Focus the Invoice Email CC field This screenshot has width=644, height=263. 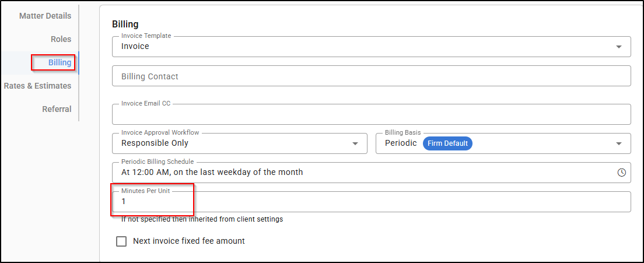coord(371,115)
